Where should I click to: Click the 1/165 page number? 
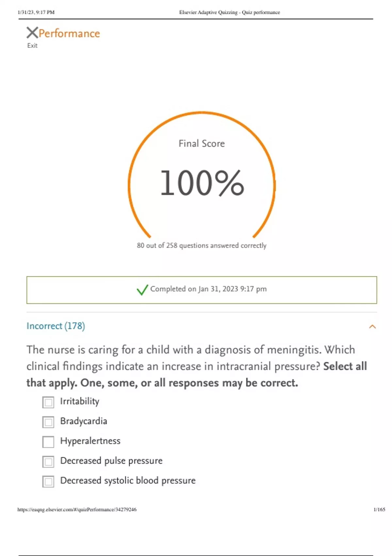point(379,509)
